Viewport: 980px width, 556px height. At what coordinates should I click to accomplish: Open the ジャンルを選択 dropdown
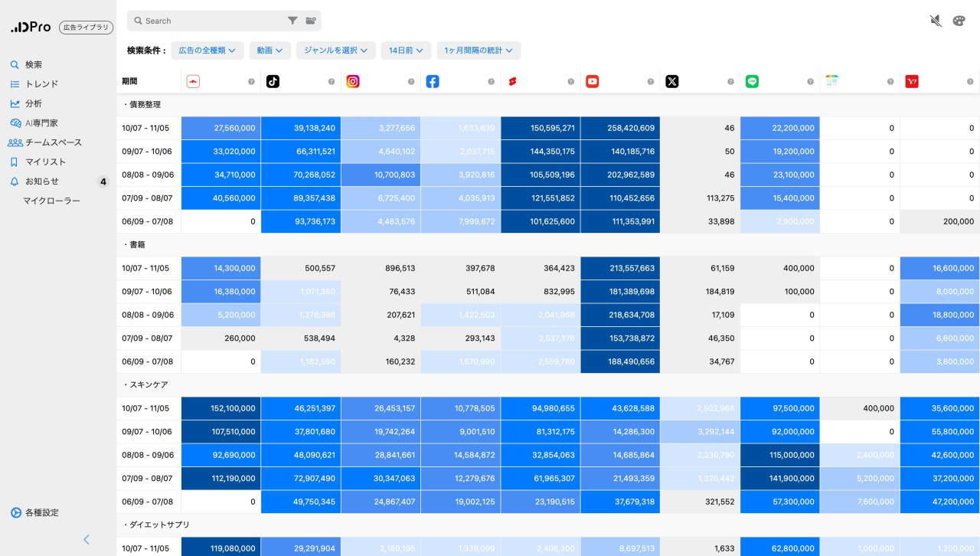(x=336, y=51)
